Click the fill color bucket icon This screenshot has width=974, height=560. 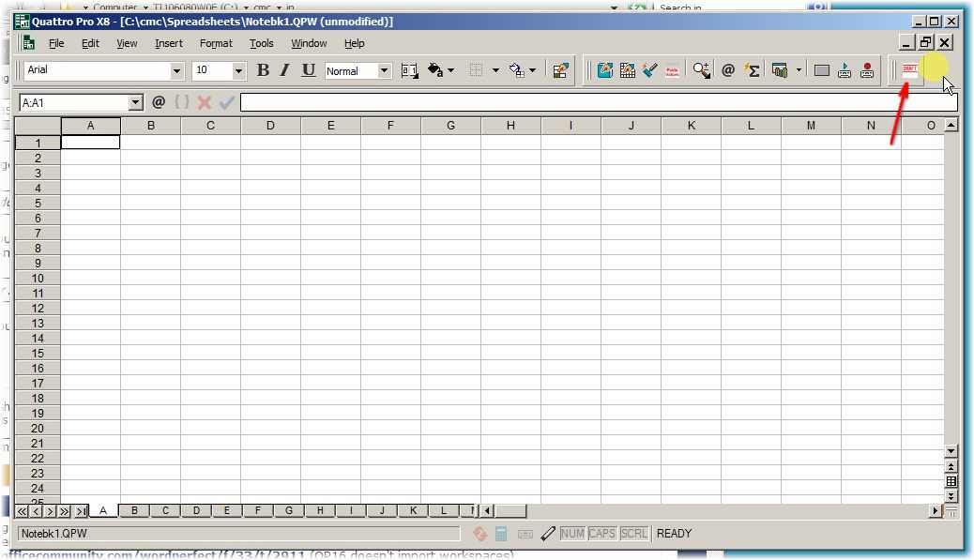click(x=434, y=70)
